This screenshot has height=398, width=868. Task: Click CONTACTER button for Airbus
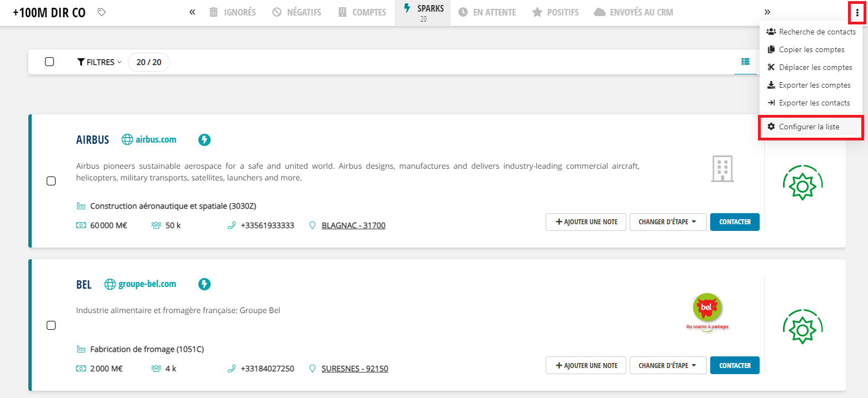(735, 222)
